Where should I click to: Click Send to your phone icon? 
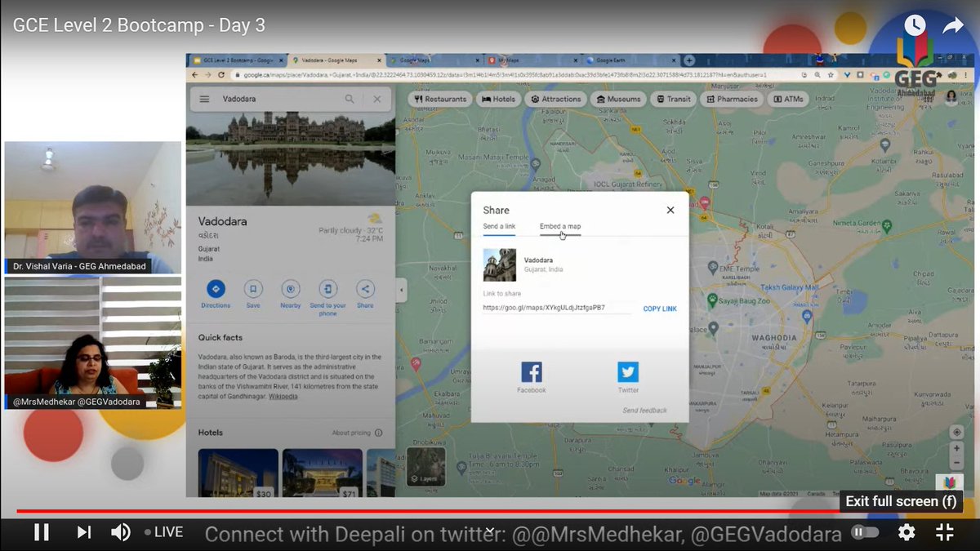[x=327, y=289]
